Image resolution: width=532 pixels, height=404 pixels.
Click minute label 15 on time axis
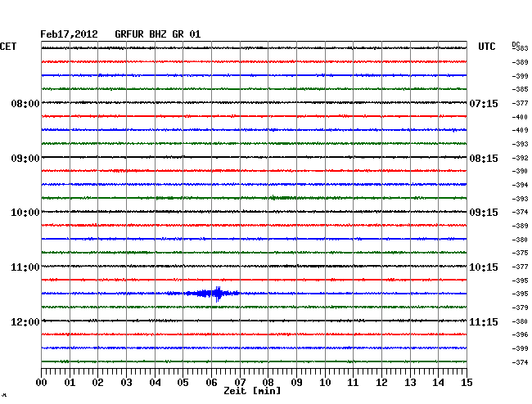point(467,383)
